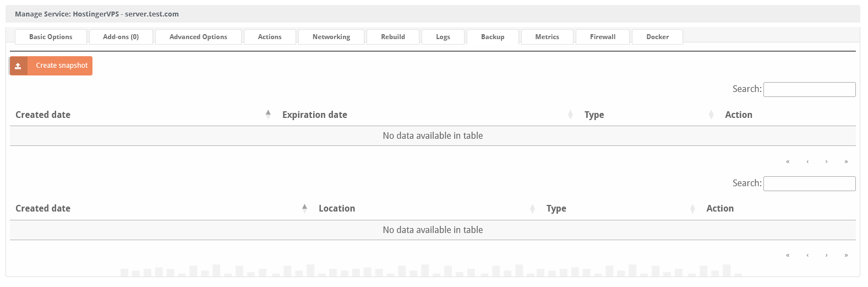Viewport: 868px width, 287px height.
Task: Go to previous page of snapshots table
Action: point(807,161)
